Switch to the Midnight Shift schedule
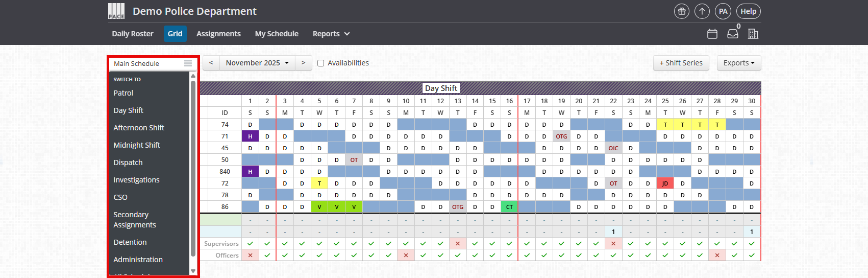The width and height of the screenshot is (868, 278). pos(137,145)
